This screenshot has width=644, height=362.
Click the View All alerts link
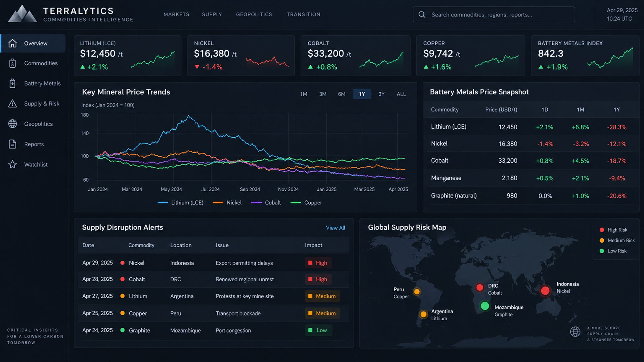(x=336, y=228)
